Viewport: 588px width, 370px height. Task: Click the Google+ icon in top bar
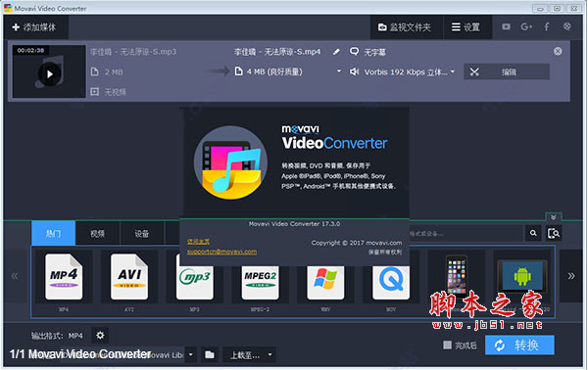click(x=526, y=26)
